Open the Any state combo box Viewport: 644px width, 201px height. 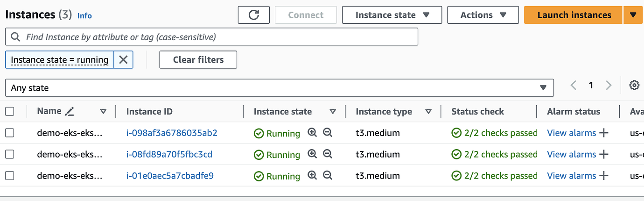pyautogui.click(x=279, y=88)
